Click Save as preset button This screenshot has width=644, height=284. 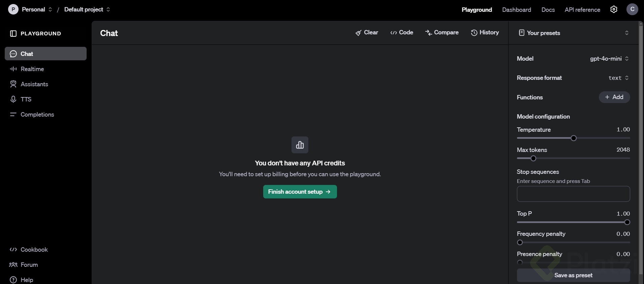[x=574, y=275]
